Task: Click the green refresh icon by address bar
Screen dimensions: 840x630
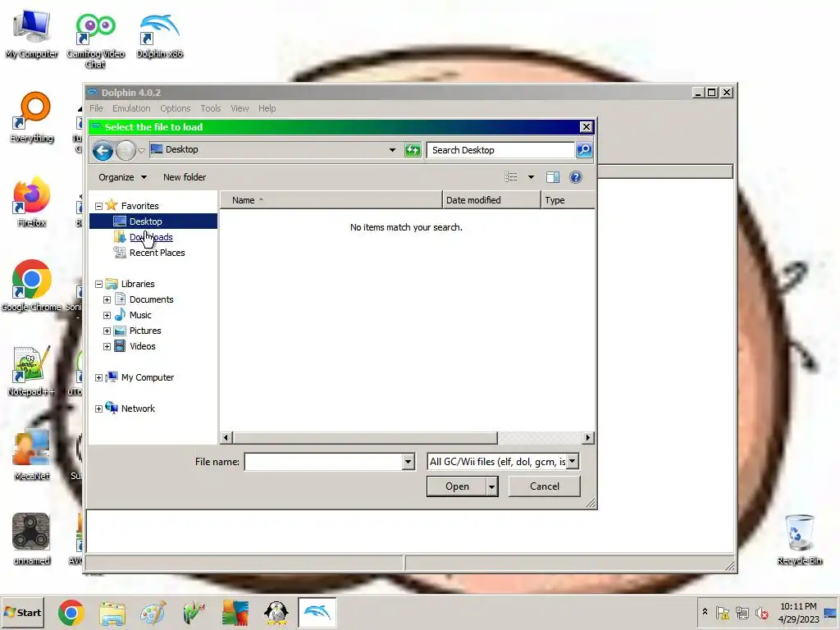Action: [x=413, y=150]
